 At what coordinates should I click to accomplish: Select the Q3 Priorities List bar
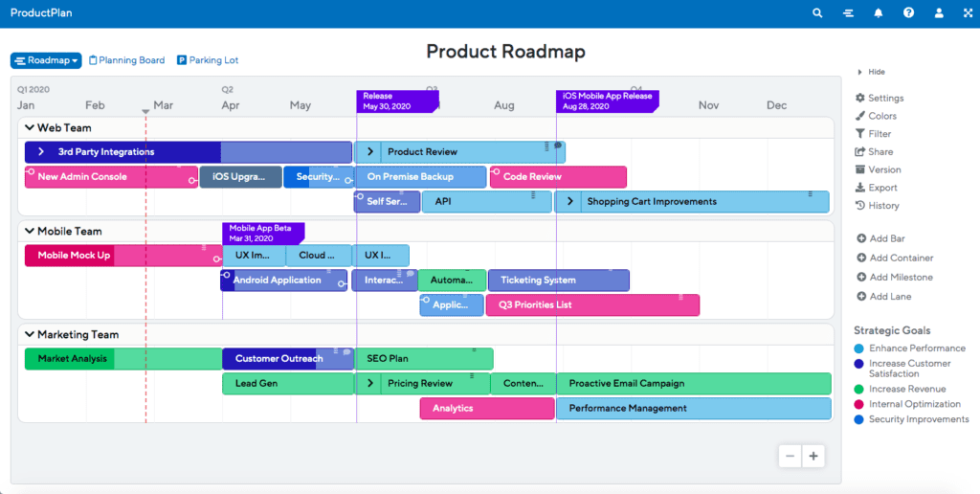[x=592, y=305]
